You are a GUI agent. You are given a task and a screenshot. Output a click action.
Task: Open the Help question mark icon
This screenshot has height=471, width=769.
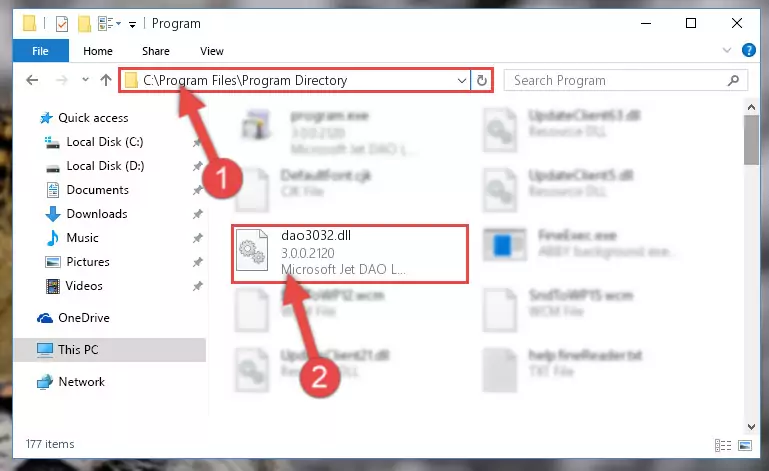[748, 50]
